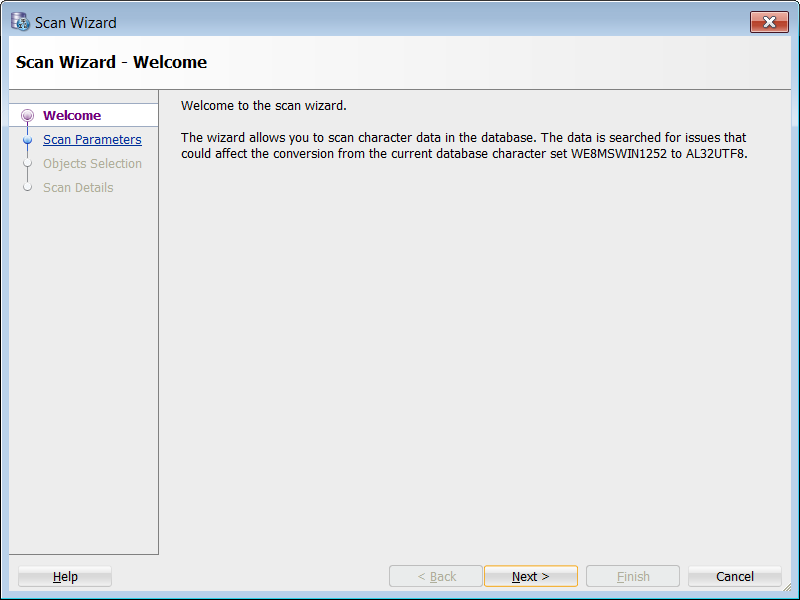Open the Scan Parameters step link
This screenshot has height=600, width=800.
(x=92, y=140)
